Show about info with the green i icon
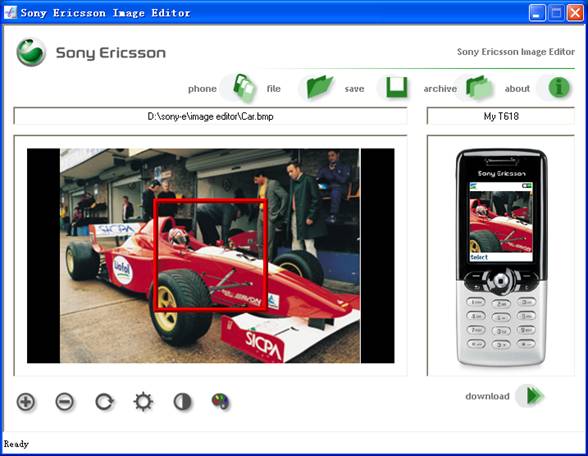The height and width of the screenshot is (456, 588). click(559, 87)
